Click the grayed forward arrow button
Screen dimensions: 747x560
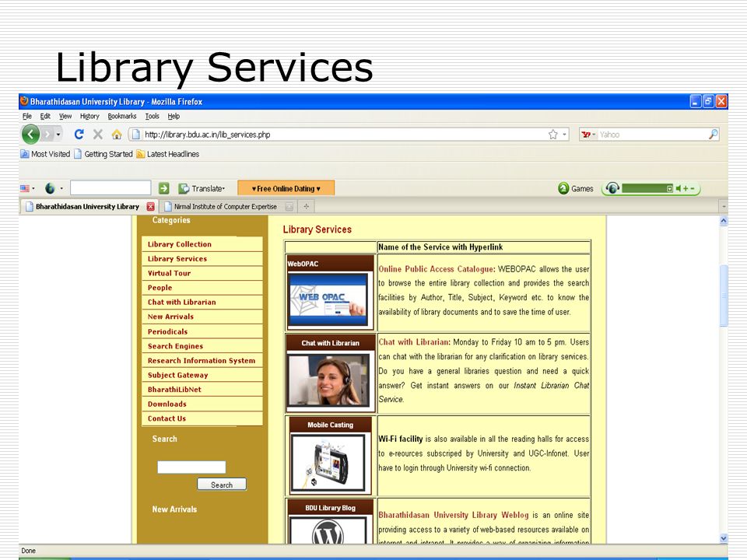point(47,135)
